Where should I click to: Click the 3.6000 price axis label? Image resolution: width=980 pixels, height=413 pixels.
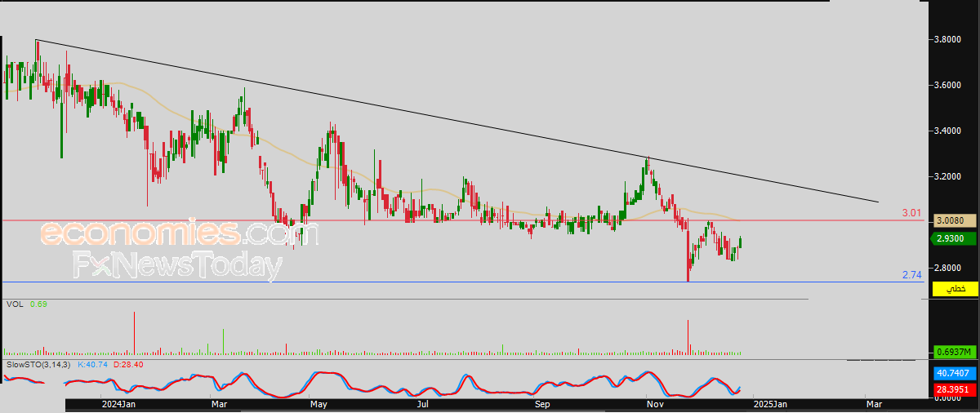pos(947,85)
